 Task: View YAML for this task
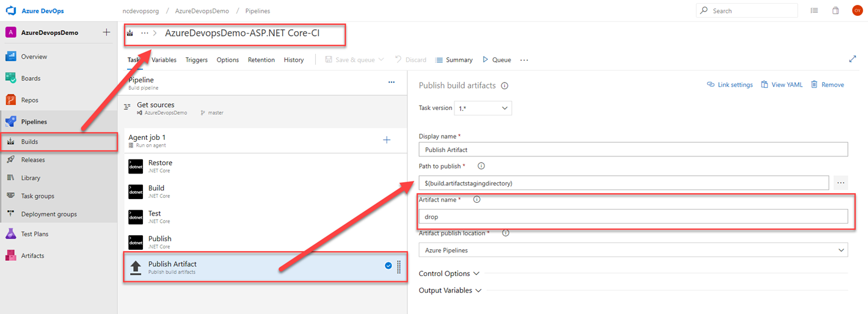coord(781,85)
